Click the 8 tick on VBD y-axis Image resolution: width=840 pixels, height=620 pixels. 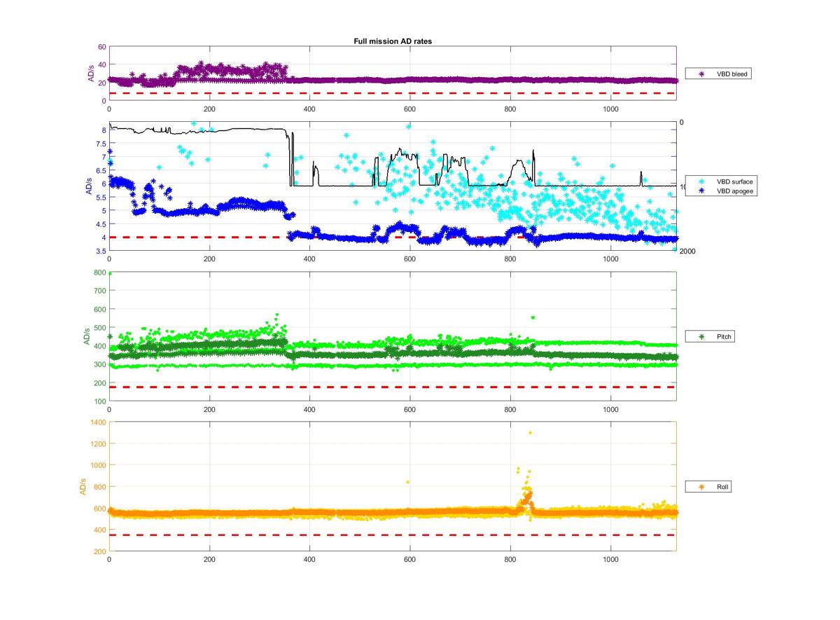[x=103, y=130]
